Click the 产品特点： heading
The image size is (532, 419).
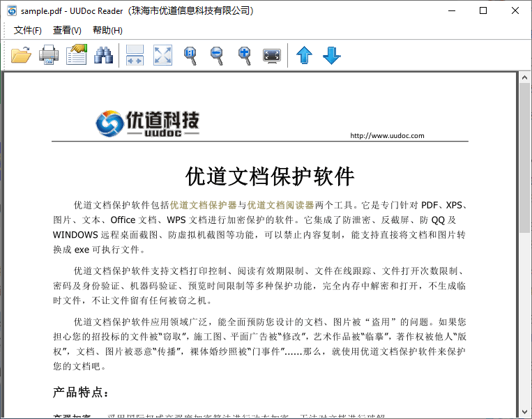point(81,393)
